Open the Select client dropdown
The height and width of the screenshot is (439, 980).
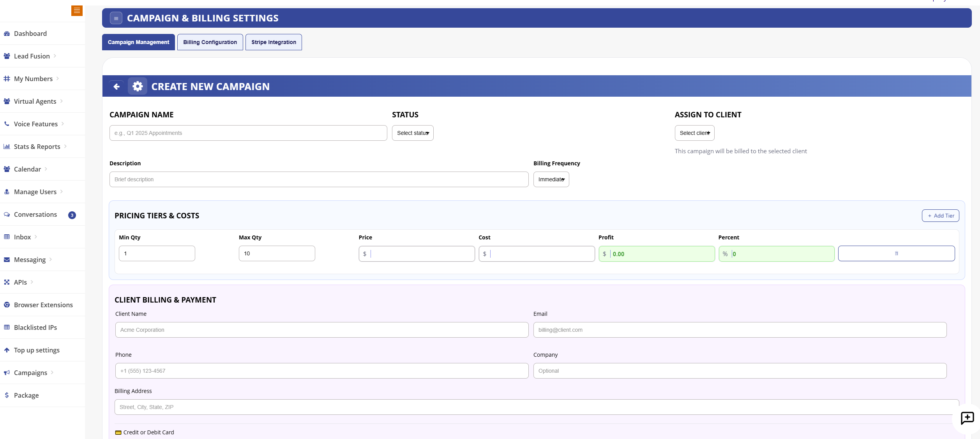694,133
